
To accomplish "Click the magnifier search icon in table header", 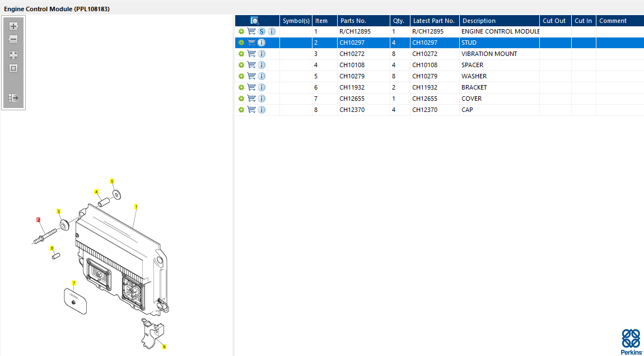I will click(255, 21).
